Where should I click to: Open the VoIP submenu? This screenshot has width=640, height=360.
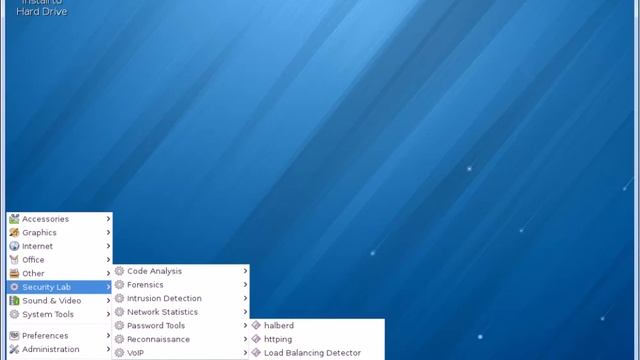[181, 353]
